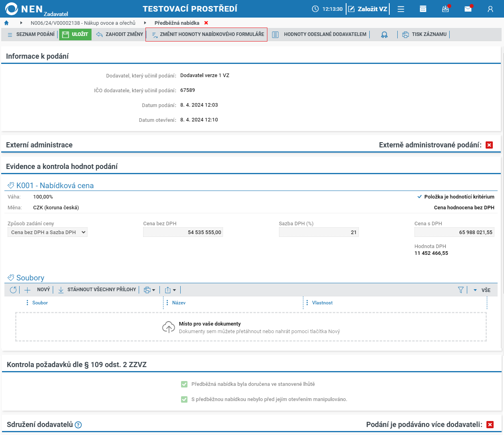504x435 pixels.
Task: Open the hamburger main menu
Action: coord(401,9)
